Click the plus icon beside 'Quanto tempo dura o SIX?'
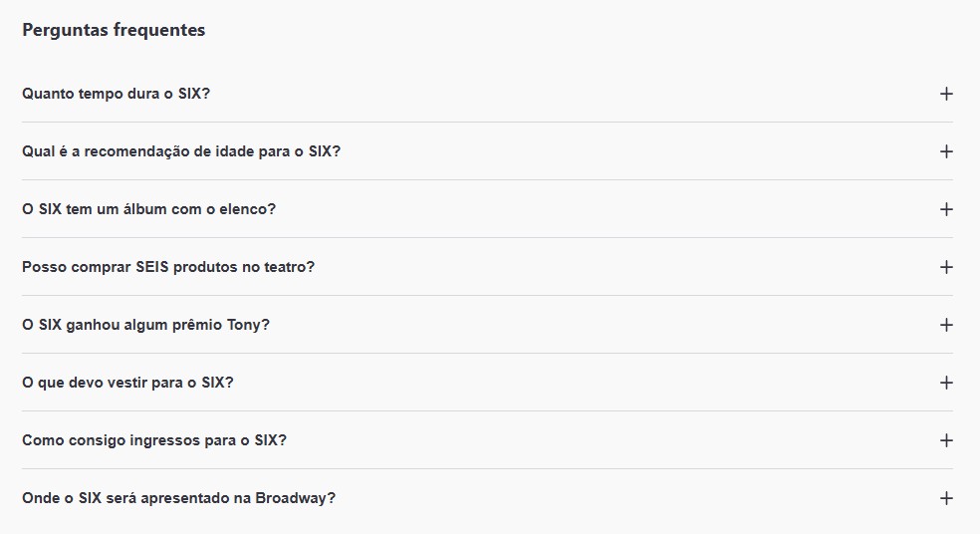The image size is (980, 534). 946,94
